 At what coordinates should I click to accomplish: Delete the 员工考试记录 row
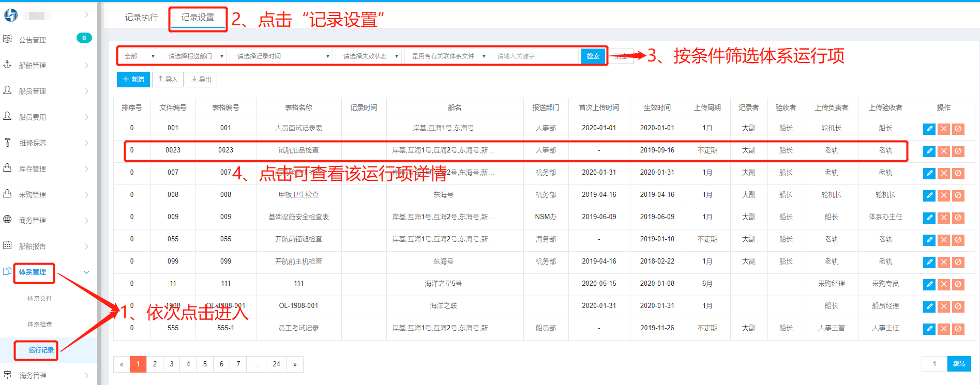tap(943, 329)
